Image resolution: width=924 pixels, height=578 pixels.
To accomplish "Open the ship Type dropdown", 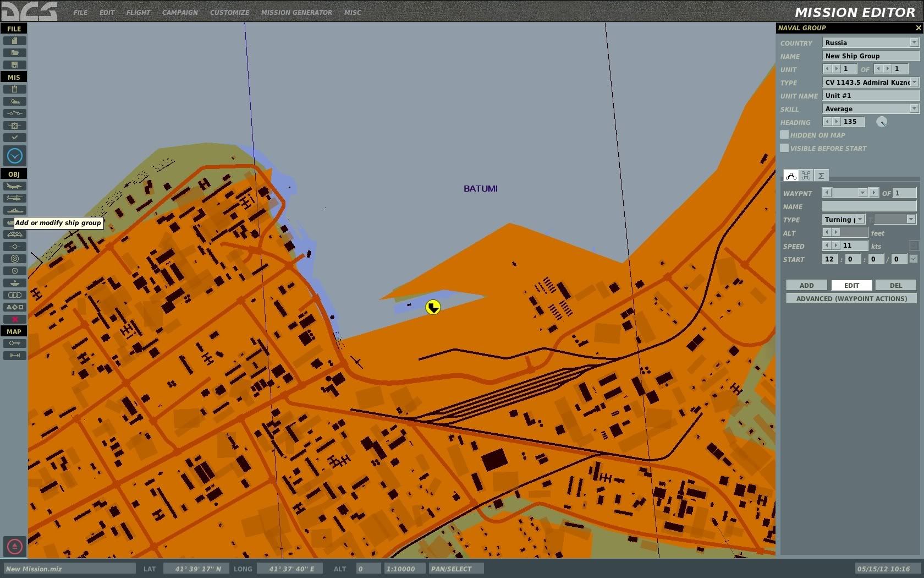I will [914, 83].
